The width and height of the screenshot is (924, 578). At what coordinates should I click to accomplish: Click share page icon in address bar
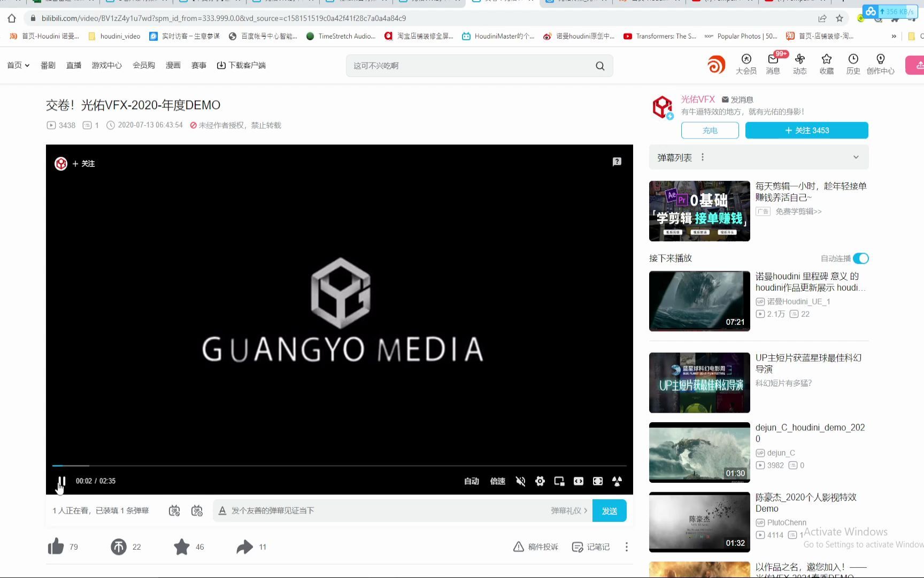tap(822, 18)
